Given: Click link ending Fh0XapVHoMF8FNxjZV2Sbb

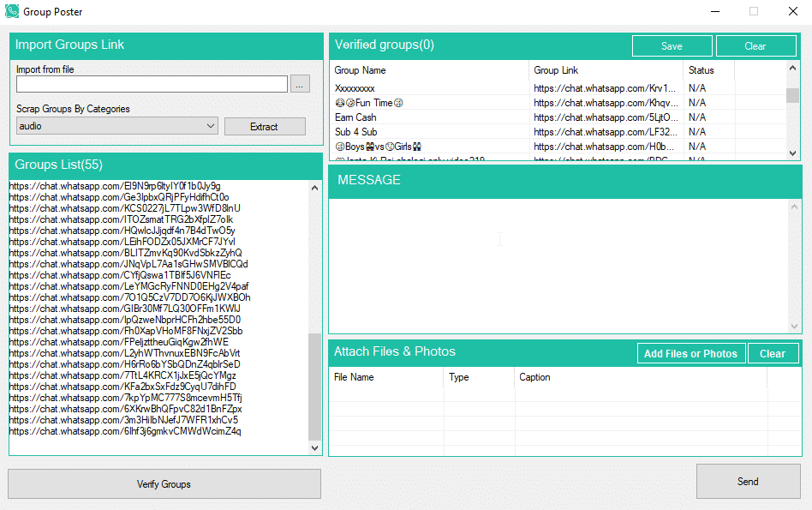Looking at the screenshot, I should pyautogui.click(x=126, y=331).
